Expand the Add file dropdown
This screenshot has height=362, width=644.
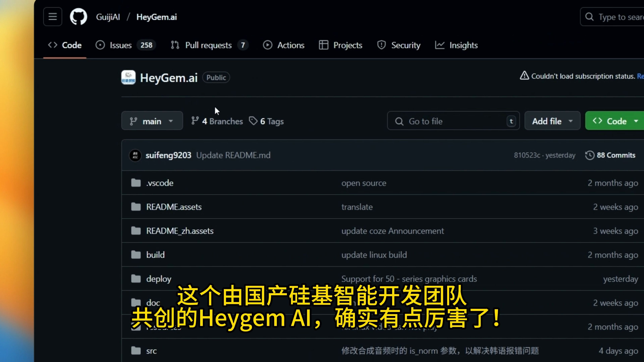[552, 121]
